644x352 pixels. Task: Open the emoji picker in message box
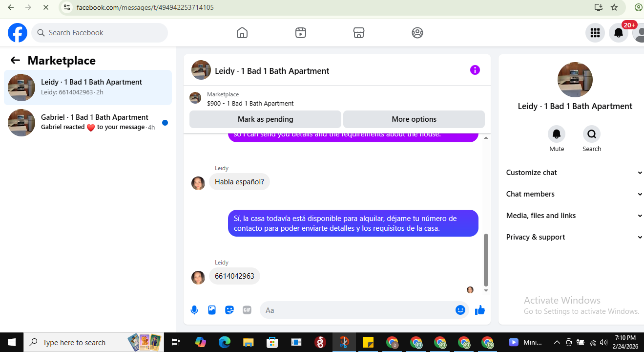[460, 310]
